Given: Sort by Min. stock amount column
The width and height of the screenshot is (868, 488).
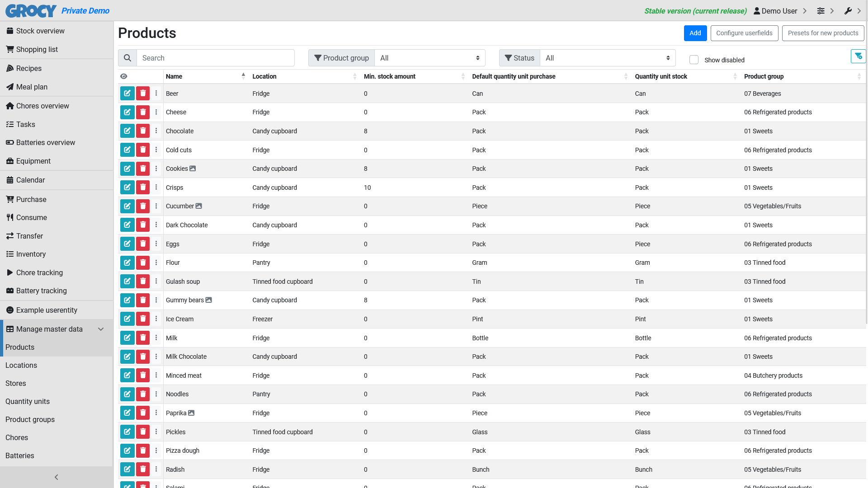Looking at the screenshot, I should click(x=415, y=76).
